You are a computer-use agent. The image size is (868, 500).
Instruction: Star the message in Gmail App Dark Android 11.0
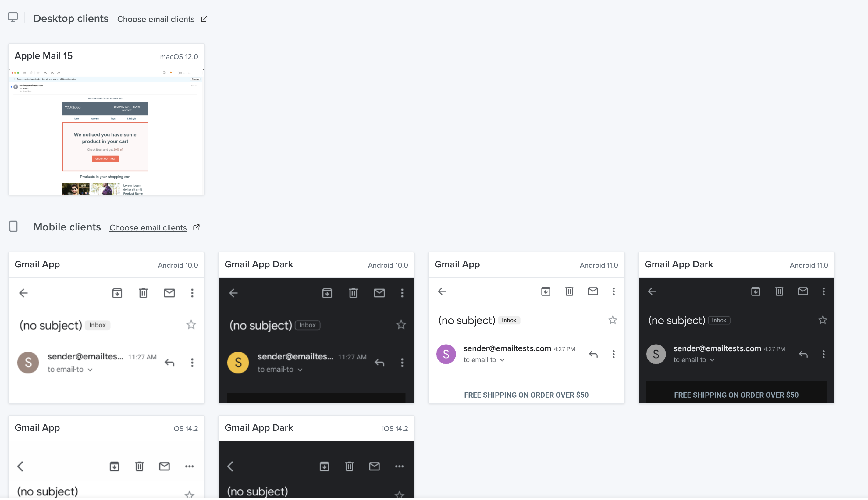823,320
